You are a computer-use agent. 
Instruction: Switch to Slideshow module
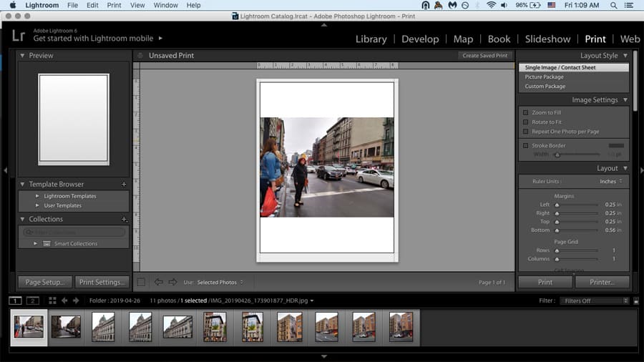click(x=547, y=39)
